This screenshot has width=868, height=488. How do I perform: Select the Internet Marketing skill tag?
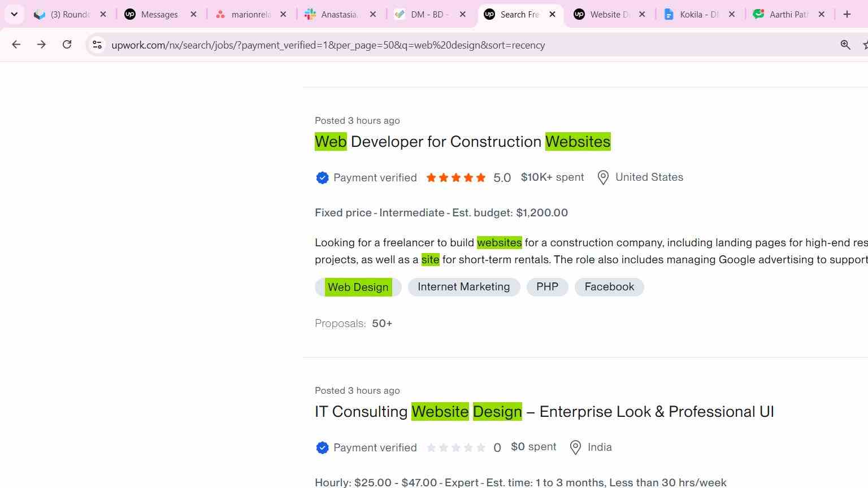coord(464,287)
